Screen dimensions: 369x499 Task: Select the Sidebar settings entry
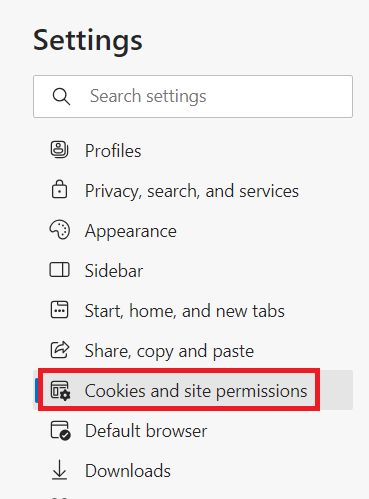pos(114,271)
